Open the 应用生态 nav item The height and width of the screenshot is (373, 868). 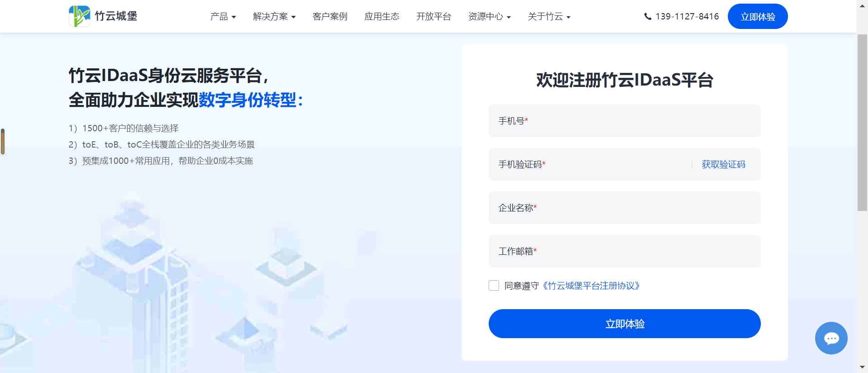coord(382,17)
